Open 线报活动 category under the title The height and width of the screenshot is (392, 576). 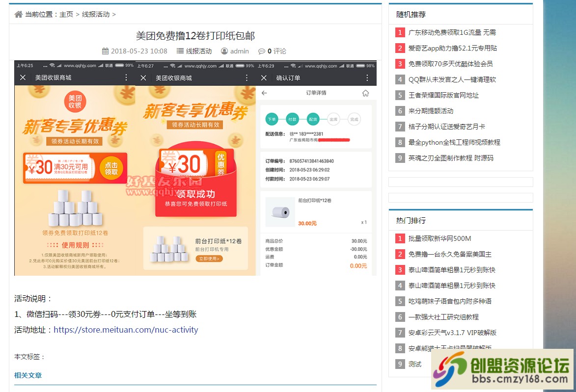tap(199, 51)
